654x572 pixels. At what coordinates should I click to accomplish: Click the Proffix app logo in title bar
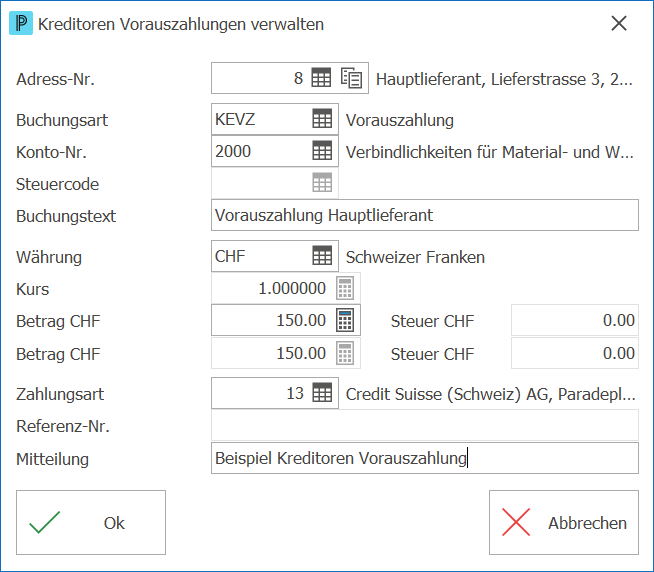click(21, 23)
